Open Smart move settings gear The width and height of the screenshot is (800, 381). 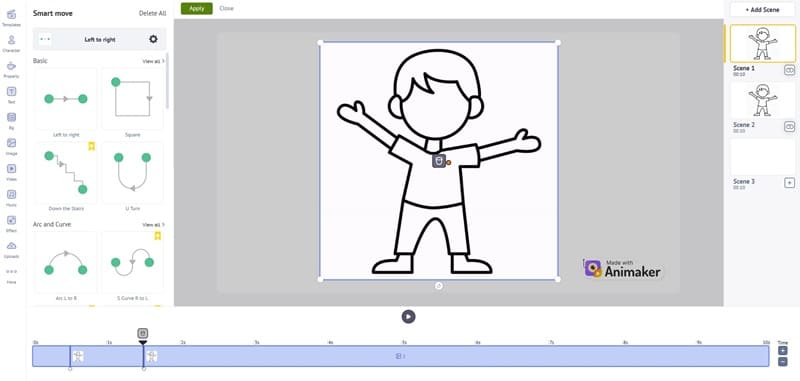(153, 39)
